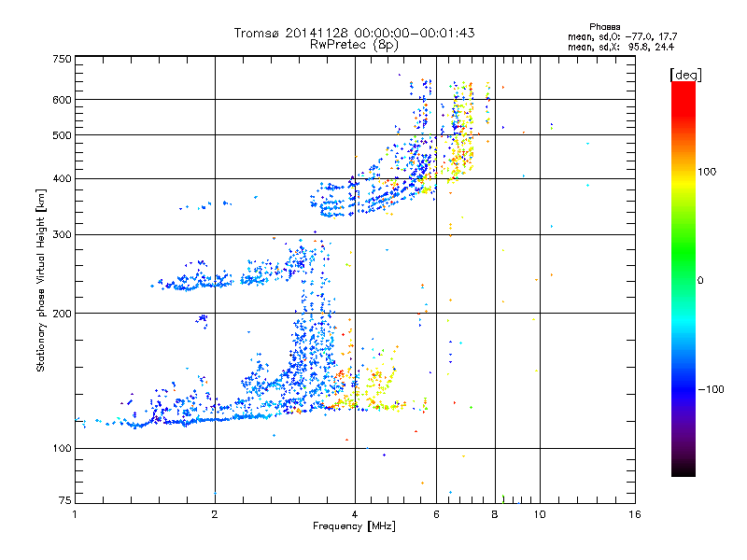The height and width of the screenshot is (560, 747).
Task: Click the 'mean, sd,O: -77.0, 17.7' line
Action: (622, 36)
